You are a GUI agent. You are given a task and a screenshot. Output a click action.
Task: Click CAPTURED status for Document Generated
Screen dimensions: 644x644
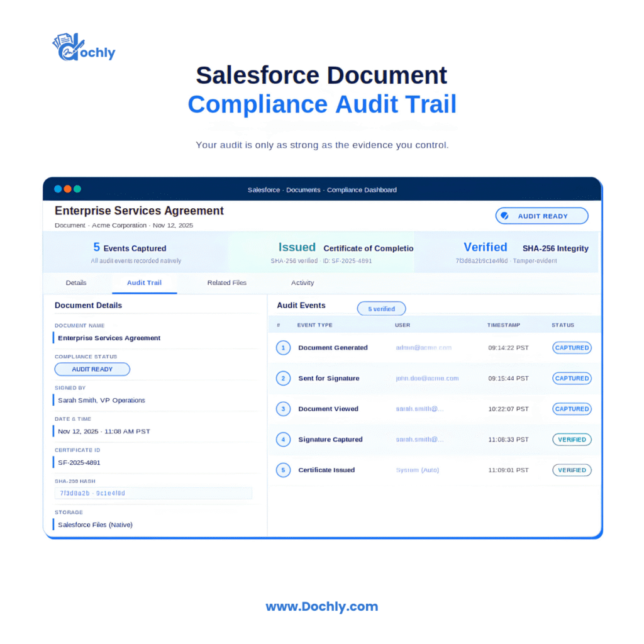[x=572, y=348]
